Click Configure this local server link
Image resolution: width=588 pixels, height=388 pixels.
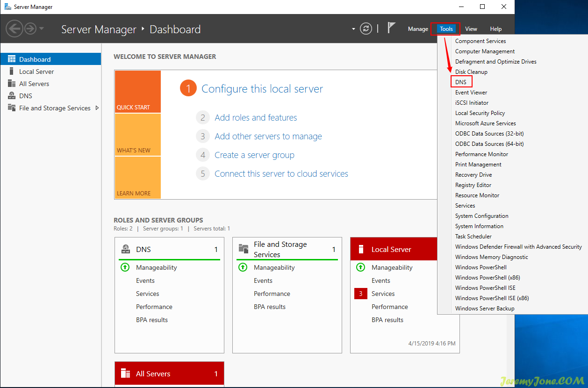click(262, 89)
